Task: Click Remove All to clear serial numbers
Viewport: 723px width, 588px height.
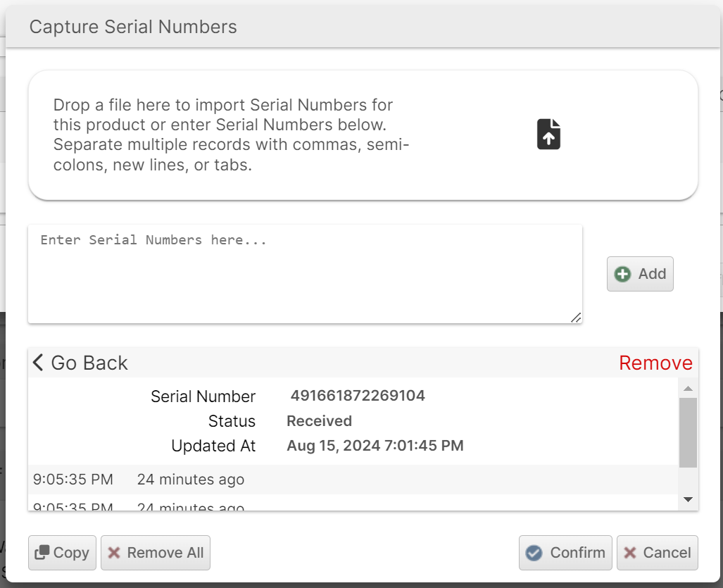Action: [x=156, y=553]
